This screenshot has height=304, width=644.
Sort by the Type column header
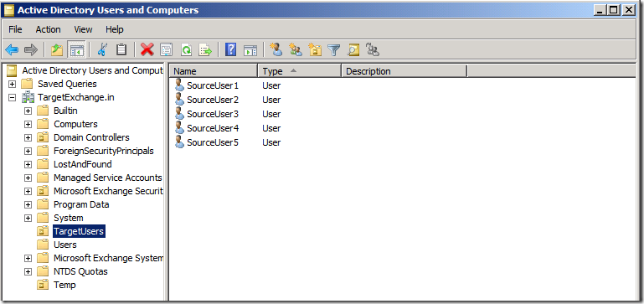[300, 71]
